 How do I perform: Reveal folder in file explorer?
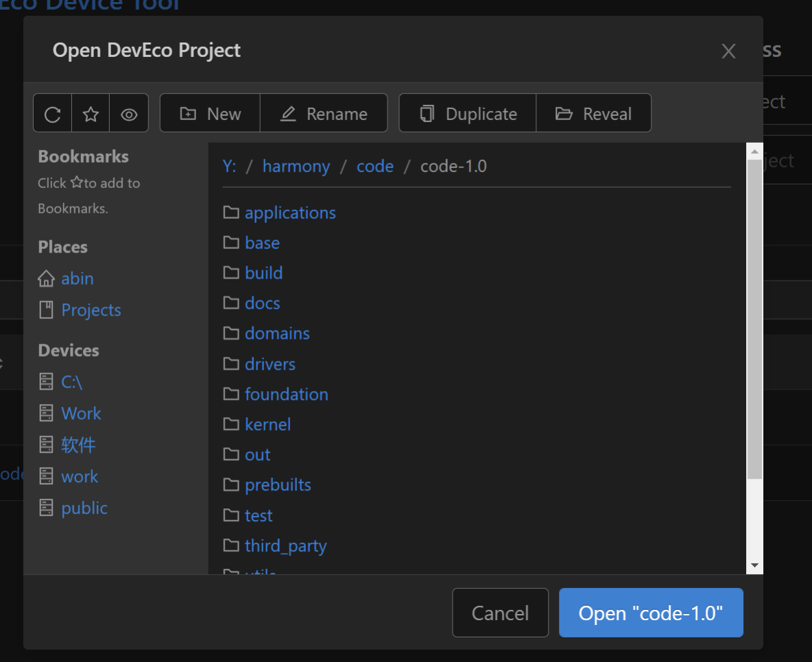593,114
